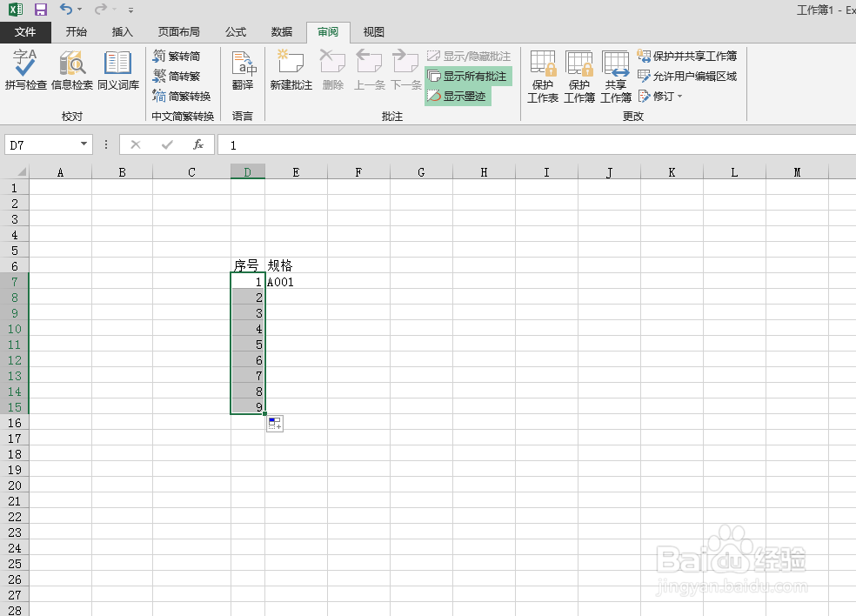Run 拼写检查 spell check
The width and height of the screenshot is (856, 616).
pos(25,70)
